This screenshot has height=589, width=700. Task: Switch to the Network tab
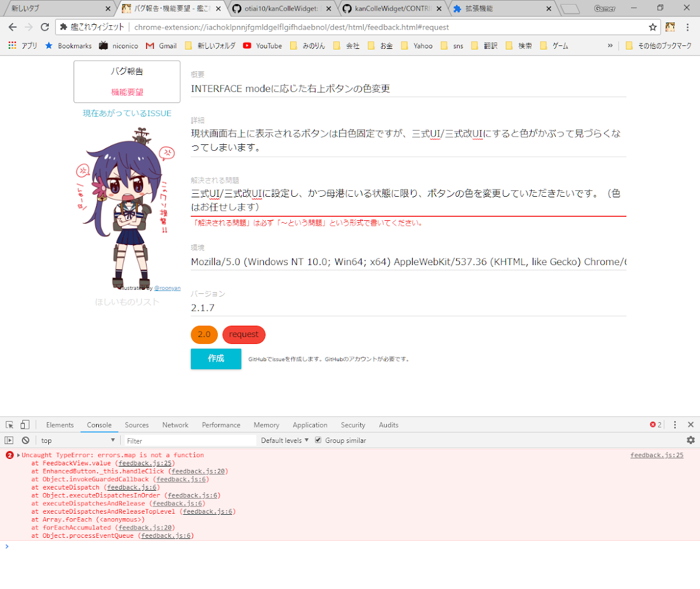tap(175, 425)
